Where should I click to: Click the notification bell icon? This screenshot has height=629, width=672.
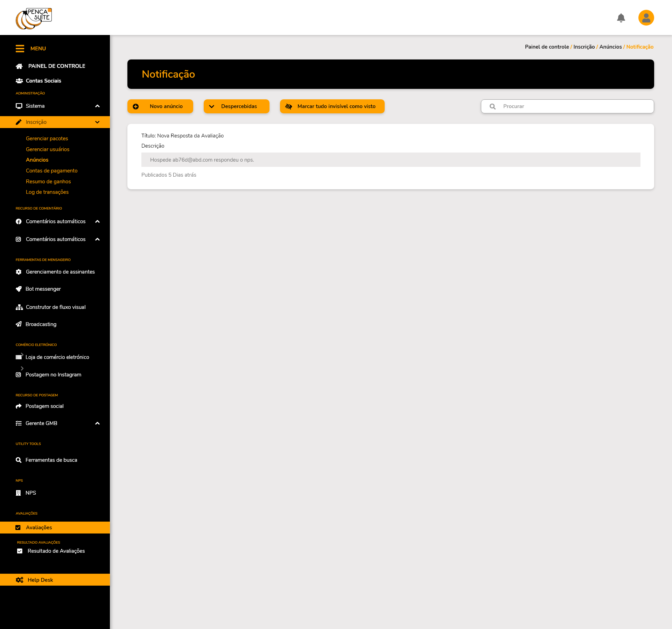click(x=621, y=18)
